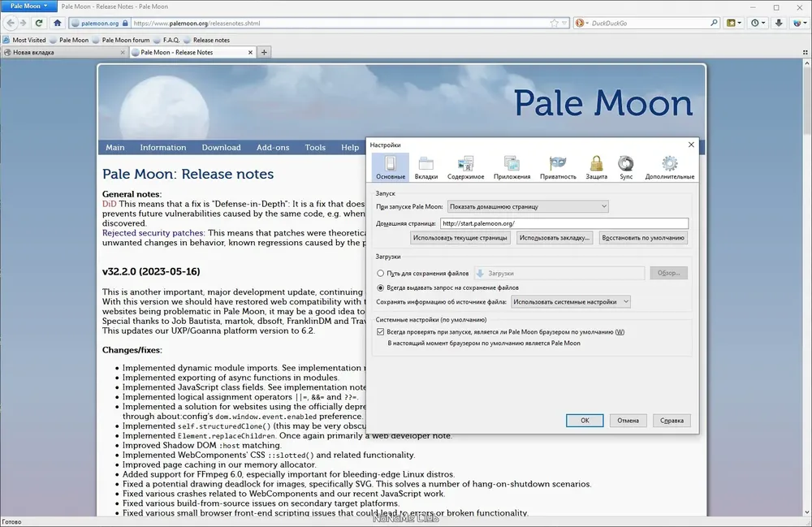
Task: Reload the current page
Action: [x=39, y=23]
